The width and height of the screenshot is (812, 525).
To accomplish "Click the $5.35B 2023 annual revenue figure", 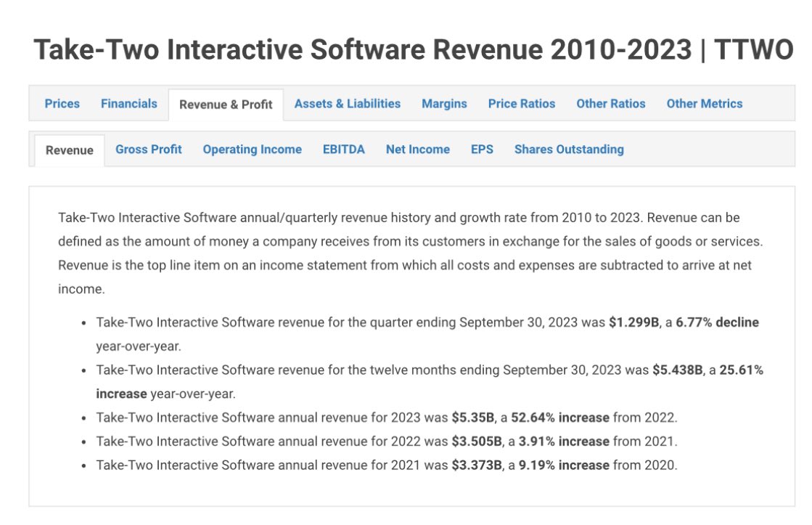I will 473,418.
